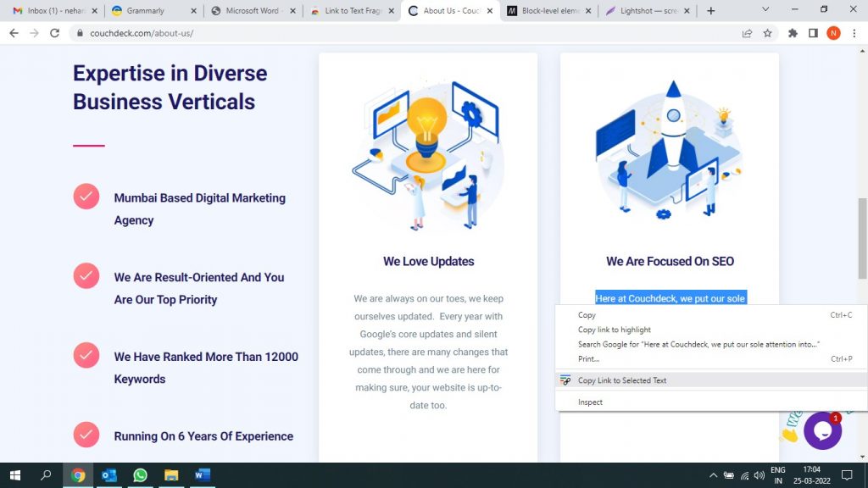This screenshot has width=868, height=488.
Task: Click Mumbai Based Digital Marketing Agency text
Action: [200, 209]
